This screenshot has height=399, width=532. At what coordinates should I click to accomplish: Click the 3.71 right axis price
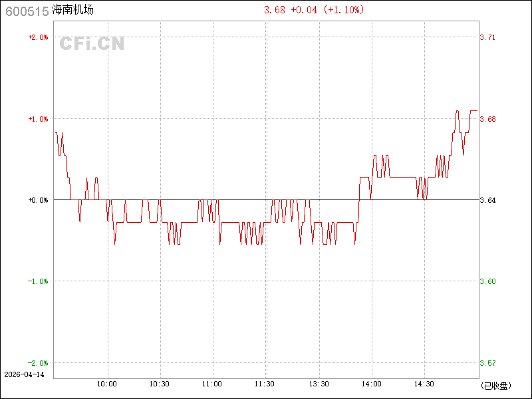click(x=487, y=37)
